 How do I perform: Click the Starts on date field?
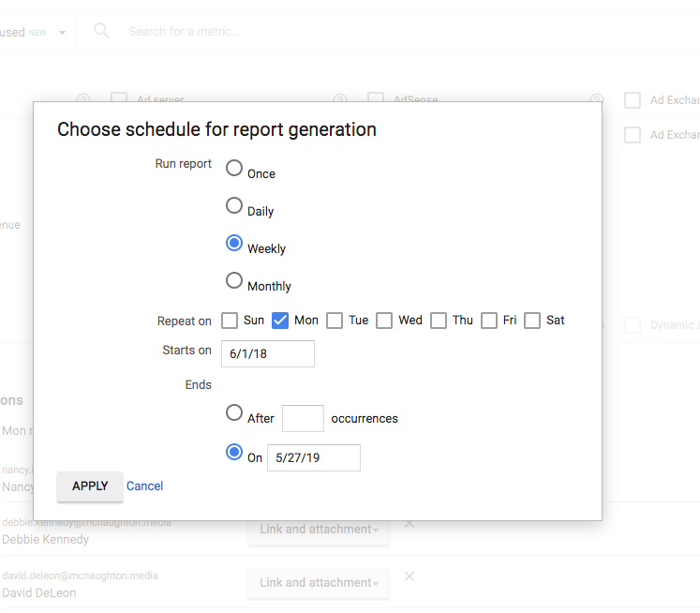coord(268,353)
